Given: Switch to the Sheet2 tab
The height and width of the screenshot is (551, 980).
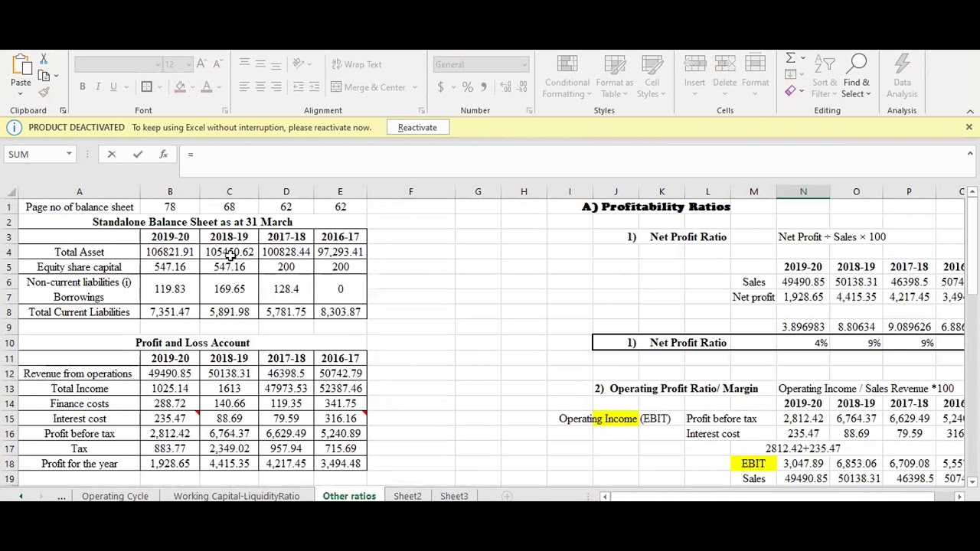Looking at the screenshot, I should coord(407,496).
